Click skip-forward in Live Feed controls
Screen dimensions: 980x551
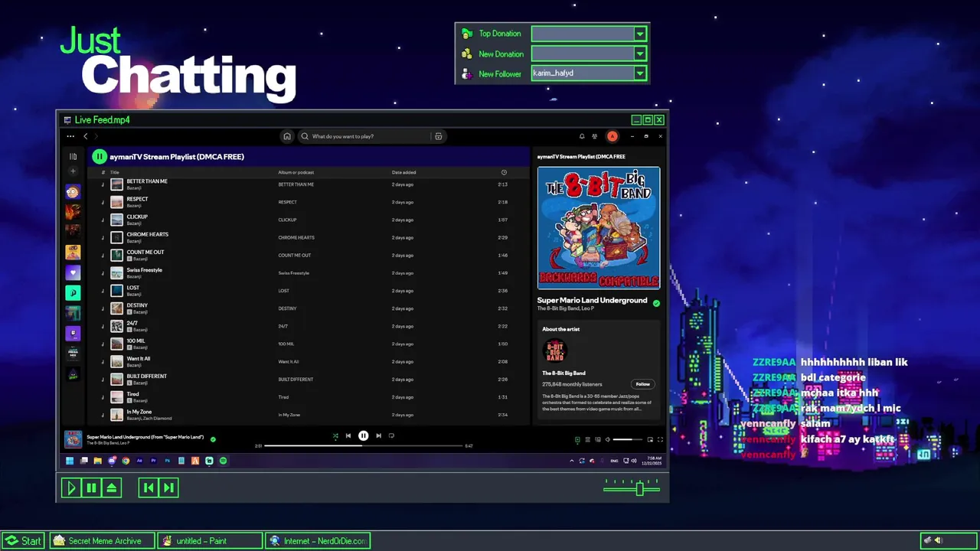(x=168, y=487)
